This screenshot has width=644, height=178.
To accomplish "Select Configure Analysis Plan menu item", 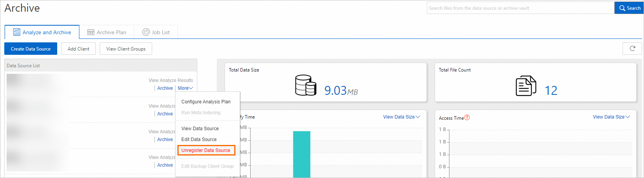I will tap(206, 102).
